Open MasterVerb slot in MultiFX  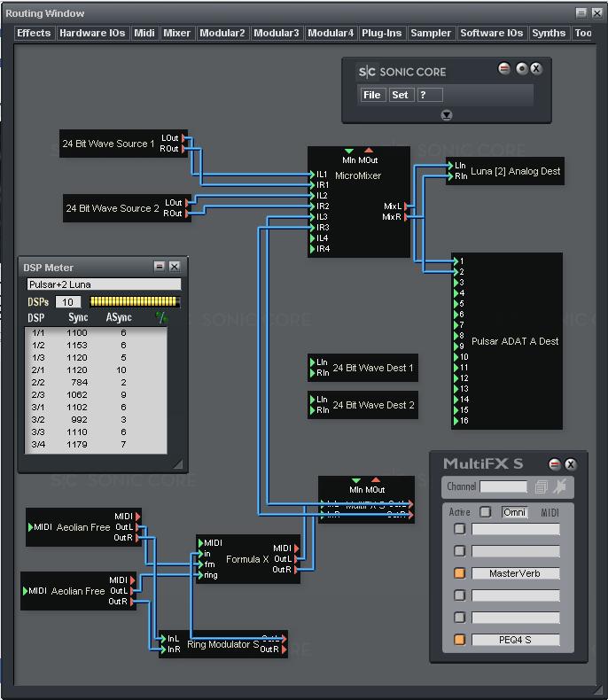(x=516, y=573)
